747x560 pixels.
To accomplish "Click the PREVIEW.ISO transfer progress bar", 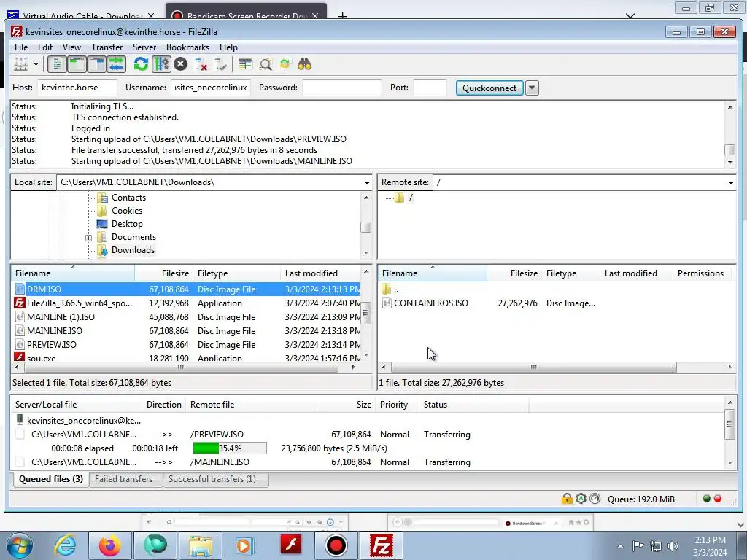I will tap(230, 448).
